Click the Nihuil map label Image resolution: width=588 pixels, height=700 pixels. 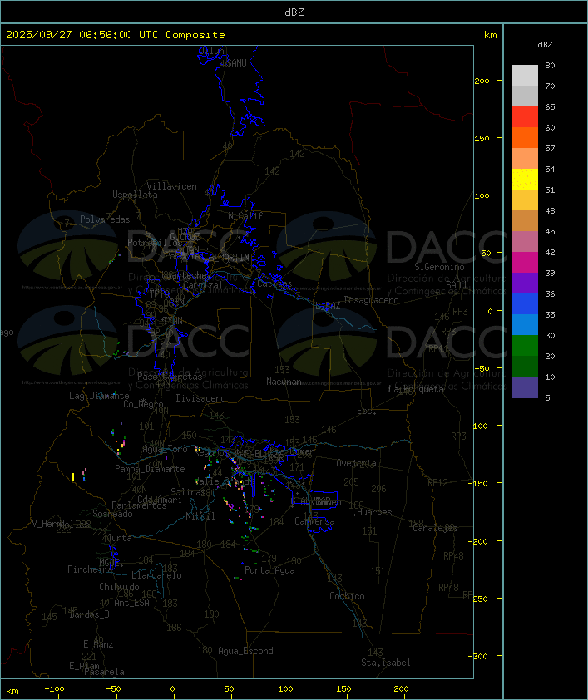pyautogui.click(x=200, y=516)
